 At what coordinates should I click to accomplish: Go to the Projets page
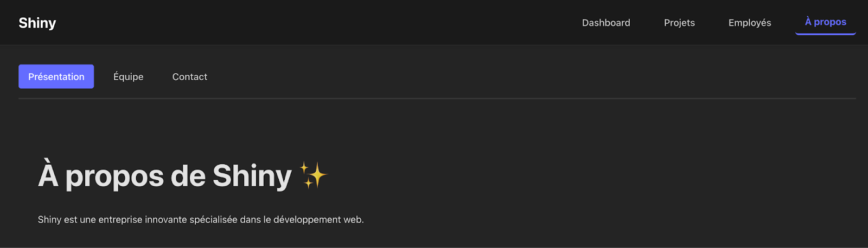click(x=679, y=23)
